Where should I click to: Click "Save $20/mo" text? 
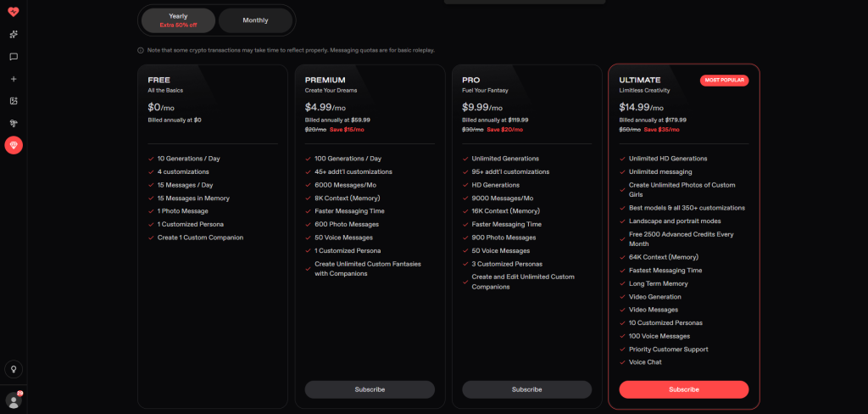505,130
